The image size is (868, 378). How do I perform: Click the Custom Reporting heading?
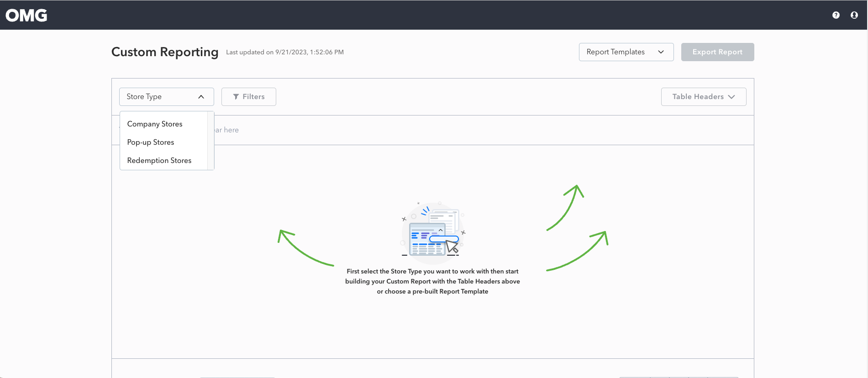[x=165, y=52]
